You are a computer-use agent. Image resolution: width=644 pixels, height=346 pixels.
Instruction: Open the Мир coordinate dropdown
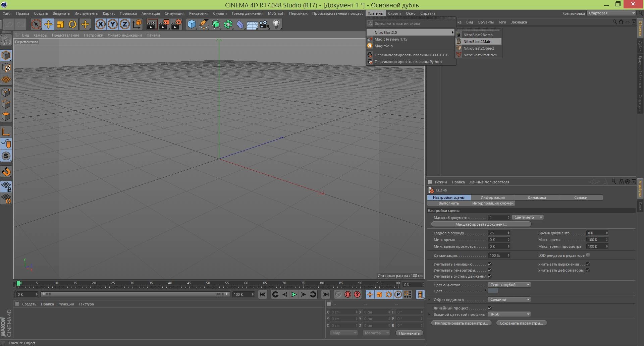pyautogui.click(x=344, y=333)
